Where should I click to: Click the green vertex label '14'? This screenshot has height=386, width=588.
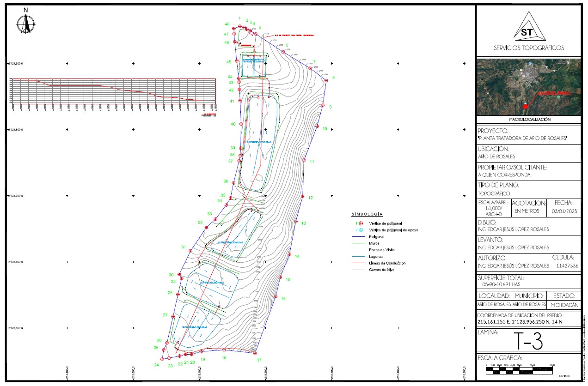tap(297, 256)
